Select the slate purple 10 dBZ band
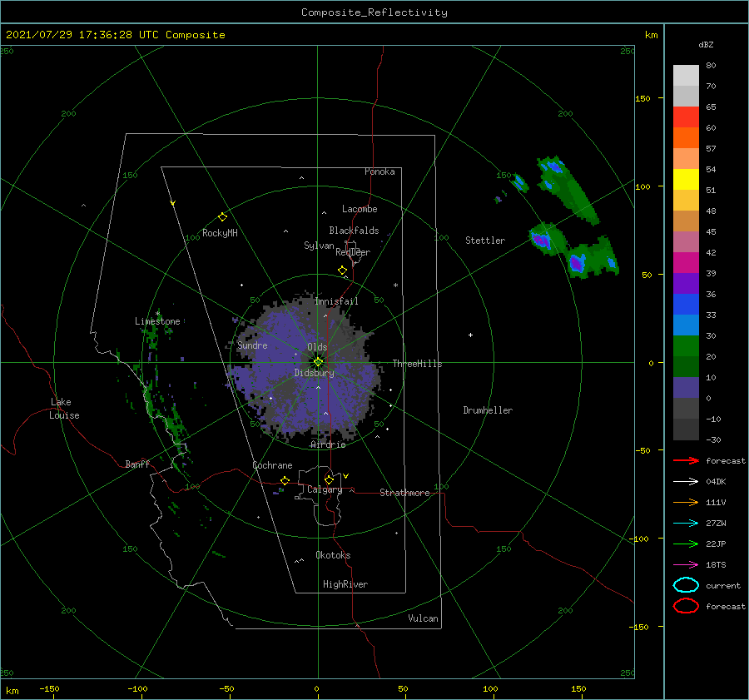Viewport: 749px width, 700px height. [x=686, y=388]
